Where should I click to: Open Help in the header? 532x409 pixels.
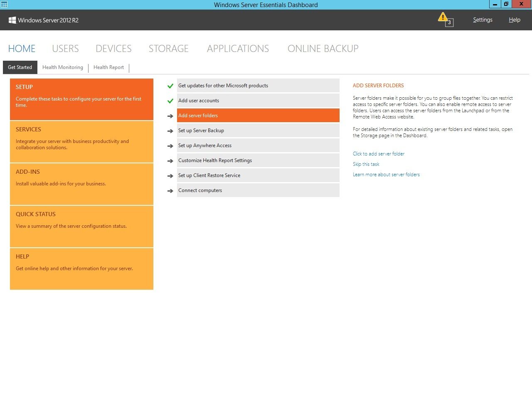[515, 20]
